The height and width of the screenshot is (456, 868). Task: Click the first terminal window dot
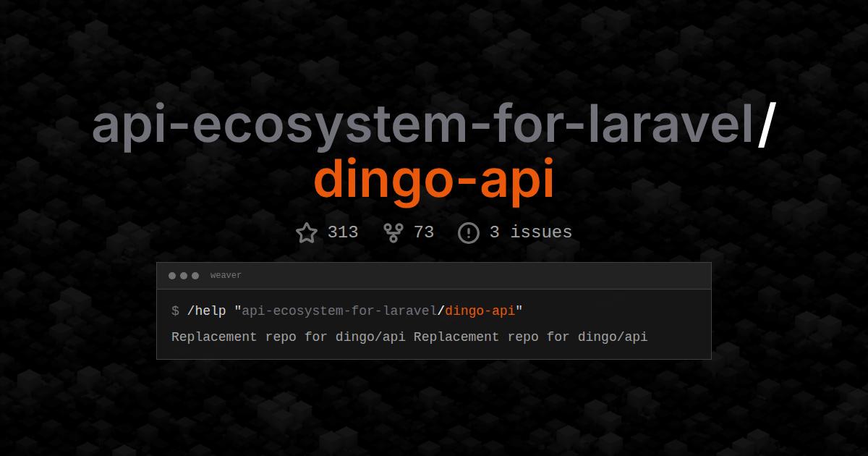click(172, 276)
